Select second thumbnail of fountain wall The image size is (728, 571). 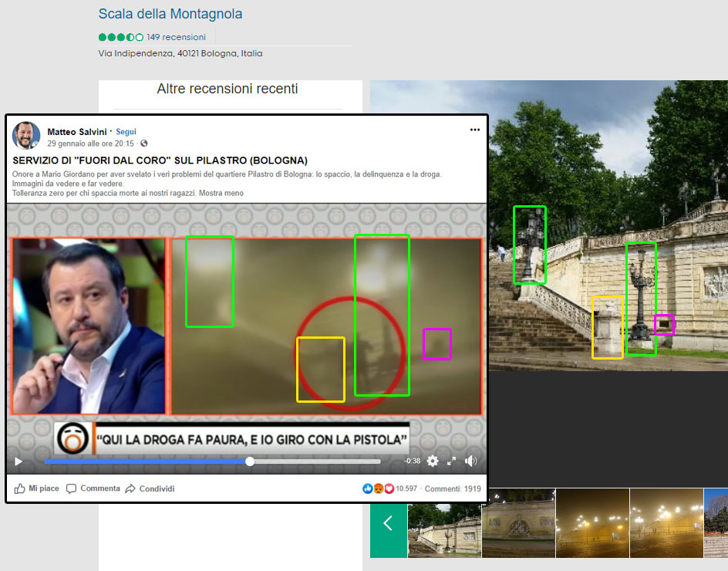(518, 522)
